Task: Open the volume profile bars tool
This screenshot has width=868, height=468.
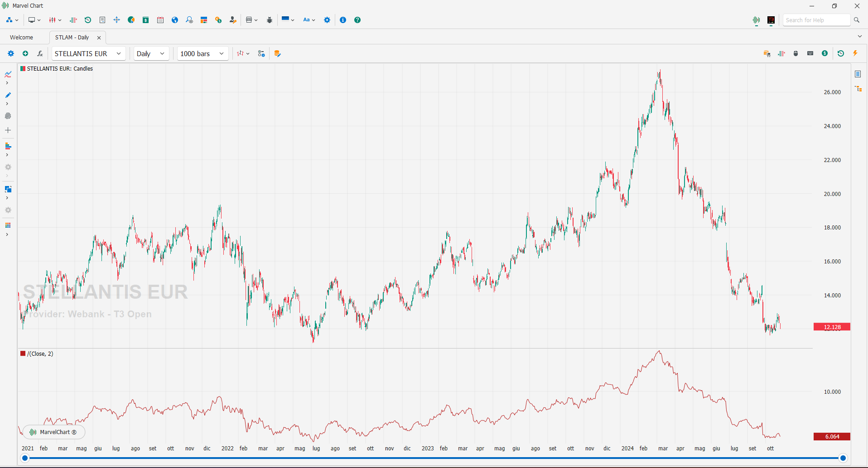Action: coord(8,146)
